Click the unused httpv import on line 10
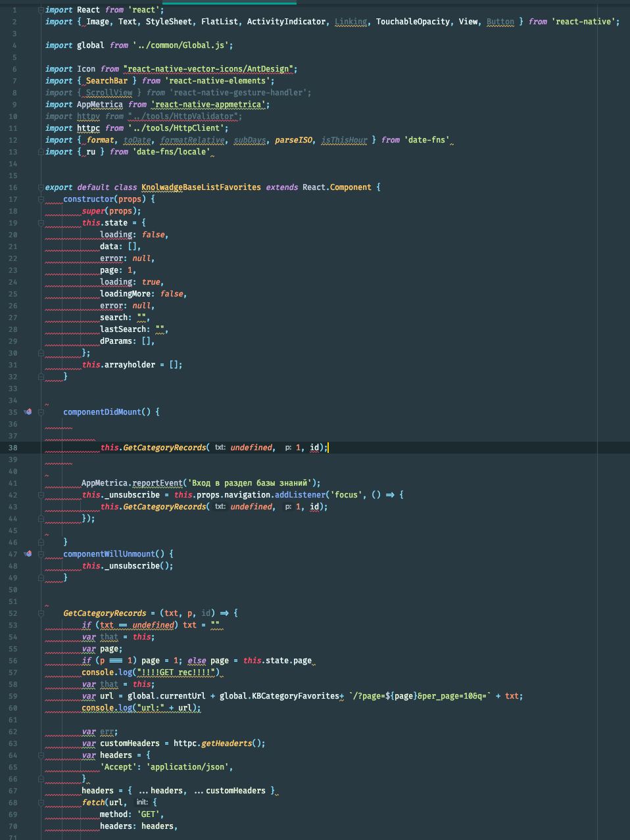630x840 pixels. click(88, 116)
